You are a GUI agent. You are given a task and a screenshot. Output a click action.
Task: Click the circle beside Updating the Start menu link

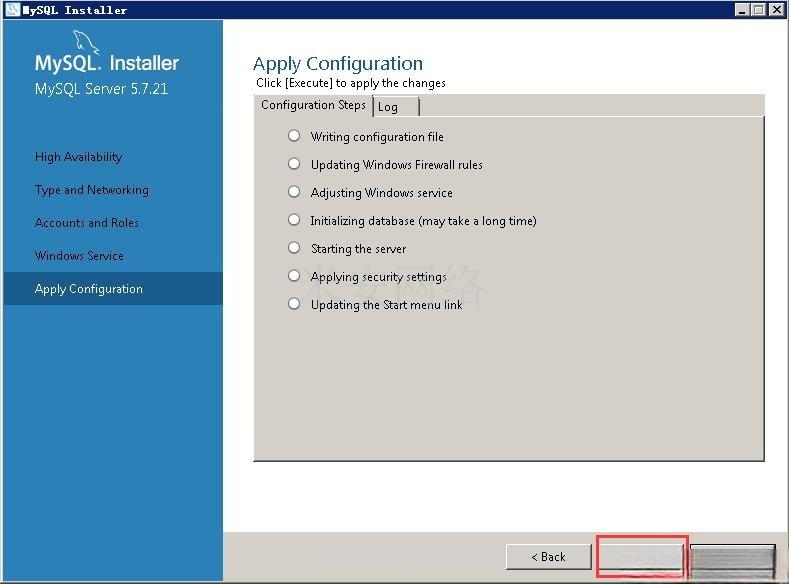(294, 304)
